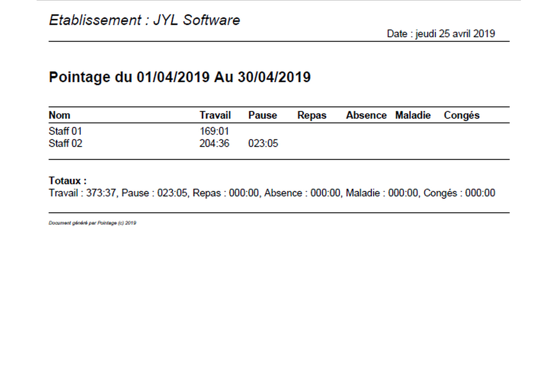Click the Etablissement JYL Software title
The image size is (558, 392).
pos(144,20)
